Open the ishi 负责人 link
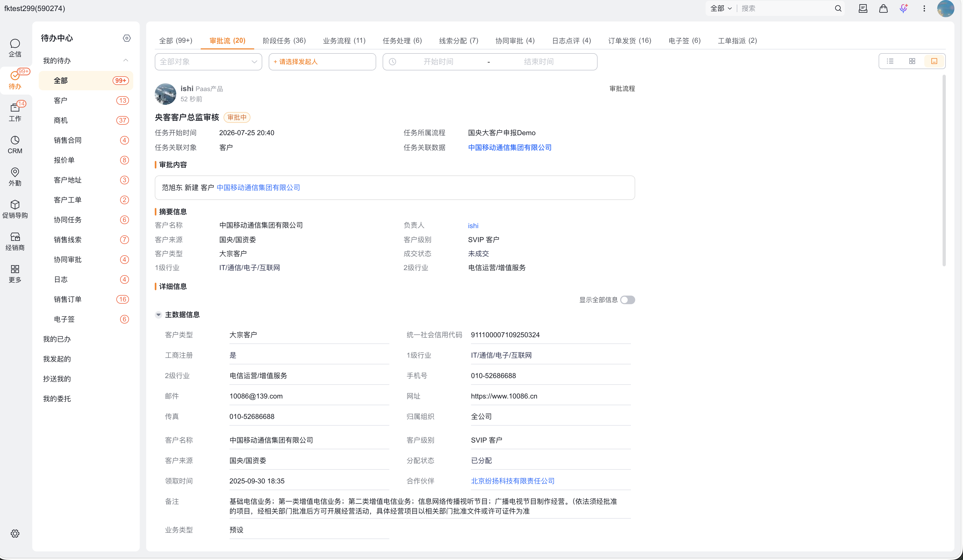Viewport: 963px width, 560px height. (x=473, y=225)
